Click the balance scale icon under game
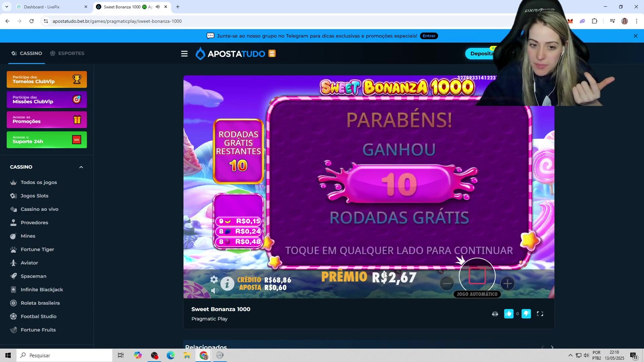Viewport: 644px width, 362px height. (495, 314)
